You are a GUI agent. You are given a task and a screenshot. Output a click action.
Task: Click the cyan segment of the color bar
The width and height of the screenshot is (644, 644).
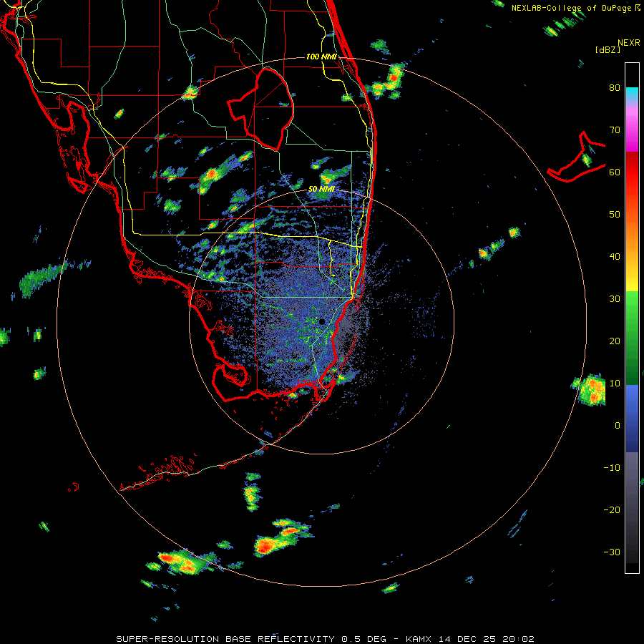[x=632, y=94]
